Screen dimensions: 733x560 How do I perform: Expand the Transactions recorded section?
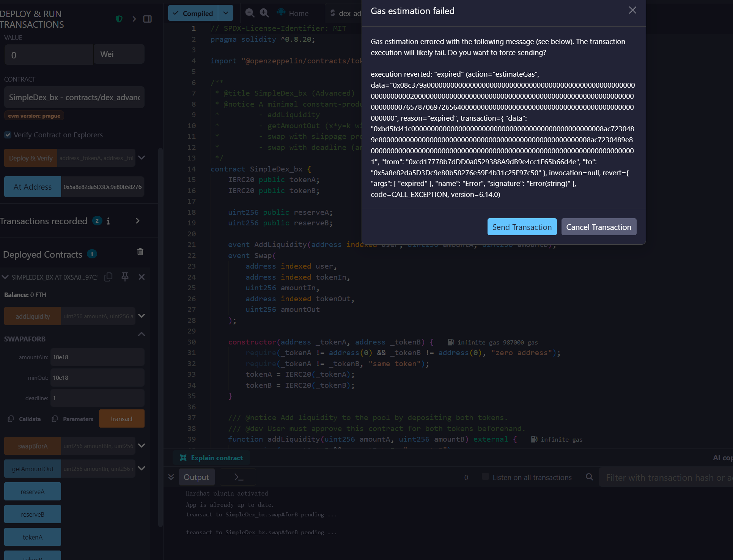pyautogui.click(x=138, y=221)
